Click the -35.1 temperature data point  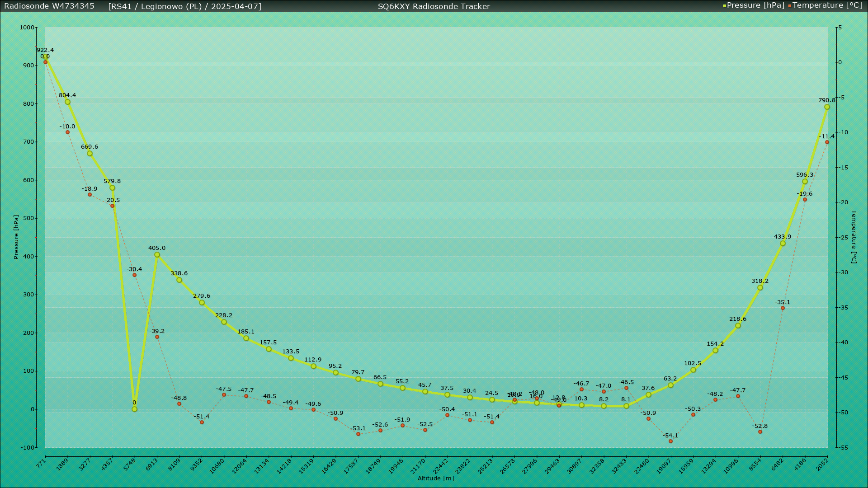point(783,308)
